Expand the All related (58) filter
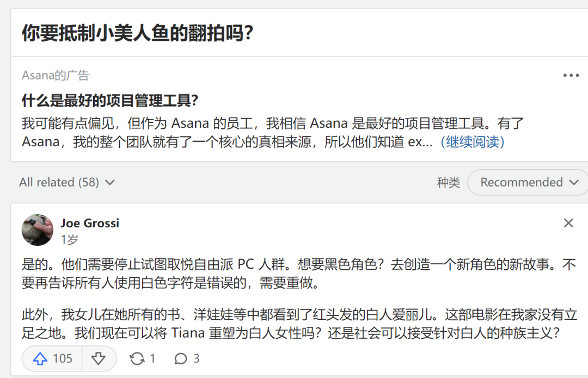Screen dimensions: 588x378 click(x=67, y=182)
